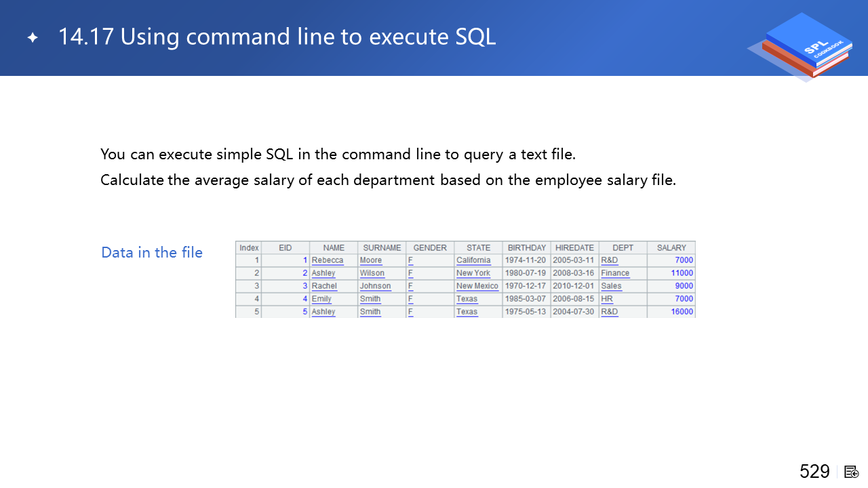Click the 'Data in the file' label
Screen dimensions: 868x488
click(152, 253)
